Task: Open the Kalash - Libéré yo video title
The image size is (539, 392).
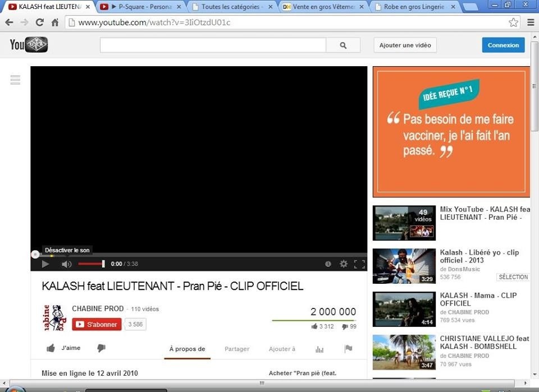Action: coord(479,256)
